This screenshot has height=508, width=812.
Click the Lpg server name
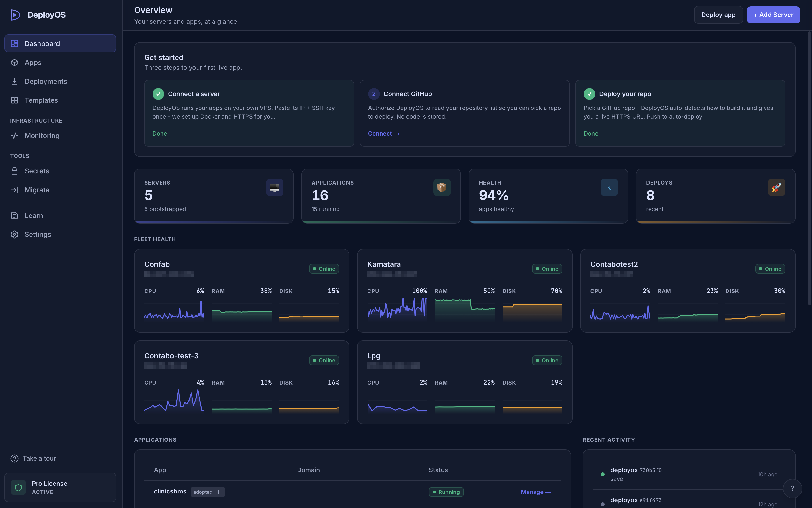pyautogui.click(x=374, y=356)
